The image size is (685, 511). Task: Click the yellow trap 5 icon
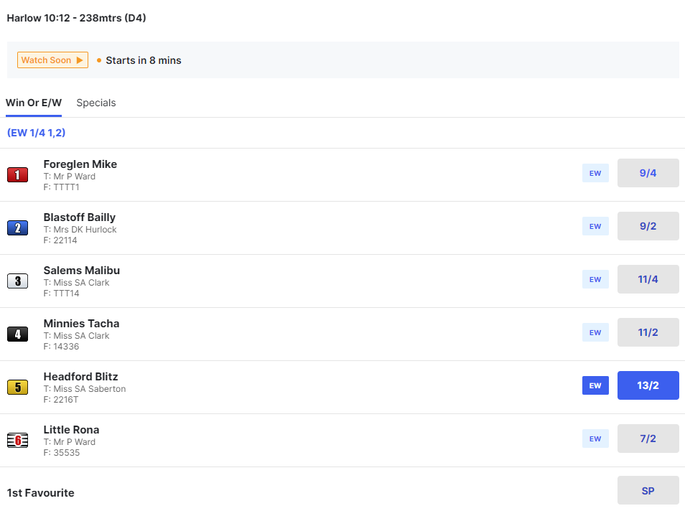coord(17,387)
